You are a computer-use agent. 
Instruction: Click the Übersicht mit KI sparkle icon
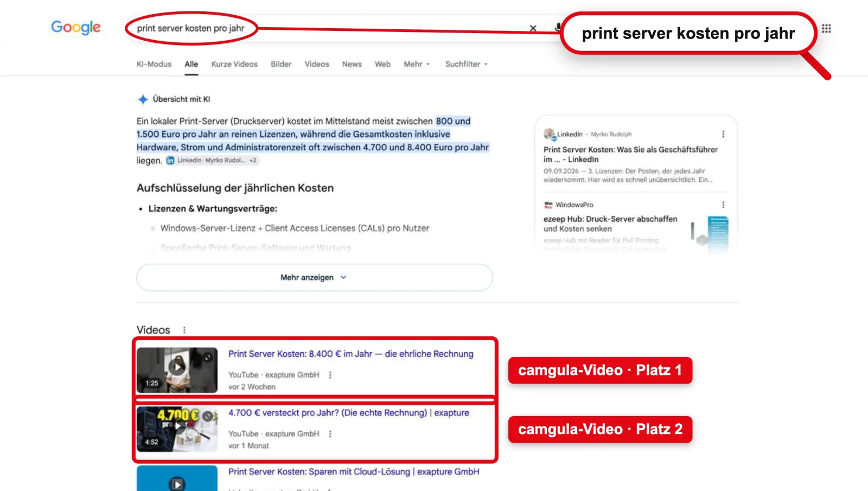pyautogui.click(x=143, y=99)
